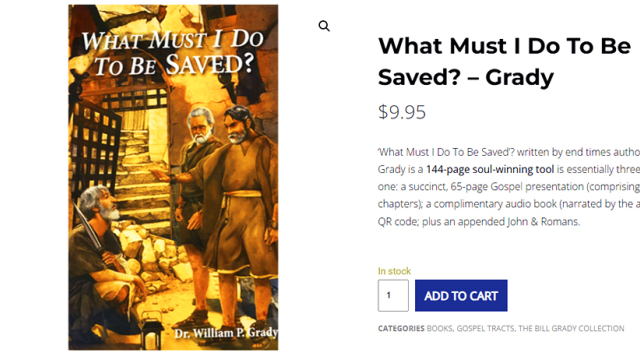Open the Books category link
640x360 pixels.
[x=440, y=329]
